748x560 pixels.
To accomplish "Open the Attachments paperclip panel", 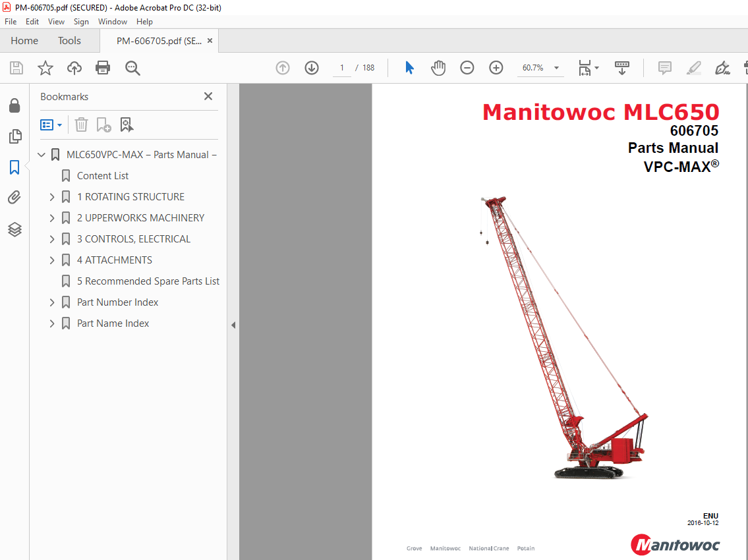I will click(14, 198).
